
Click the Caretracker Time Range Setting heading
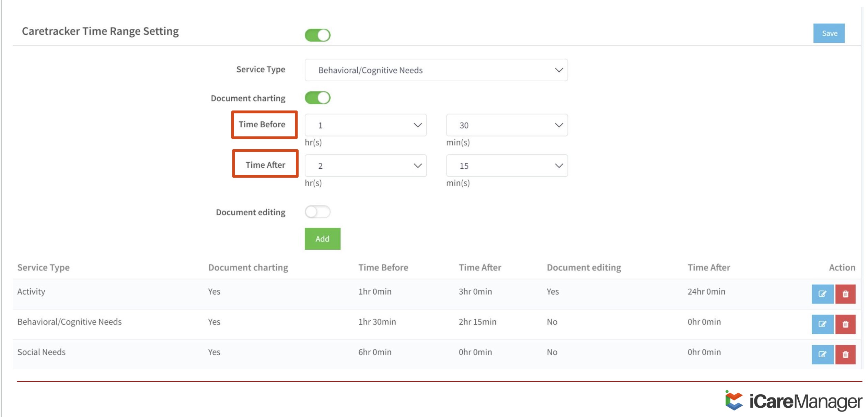click(100, 31)
